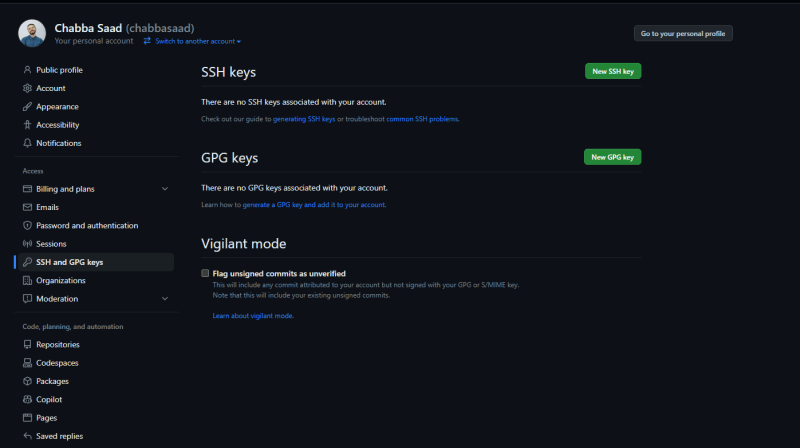This screenshot has height=448, width=800.
Task: Click the Billing and plans card icon
Action: click(27, 189)
